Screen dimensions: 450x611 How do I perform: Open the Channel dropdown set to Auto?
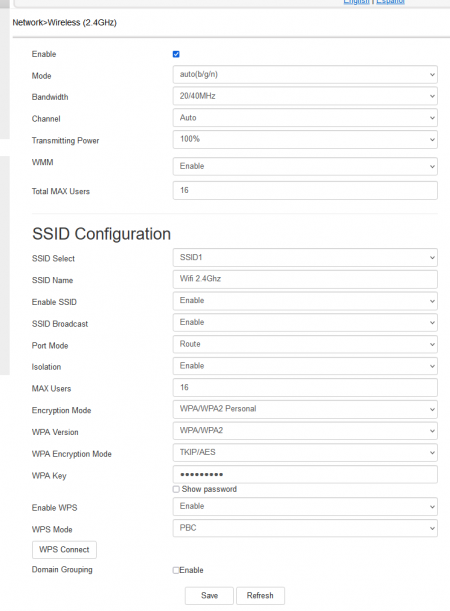305,118
